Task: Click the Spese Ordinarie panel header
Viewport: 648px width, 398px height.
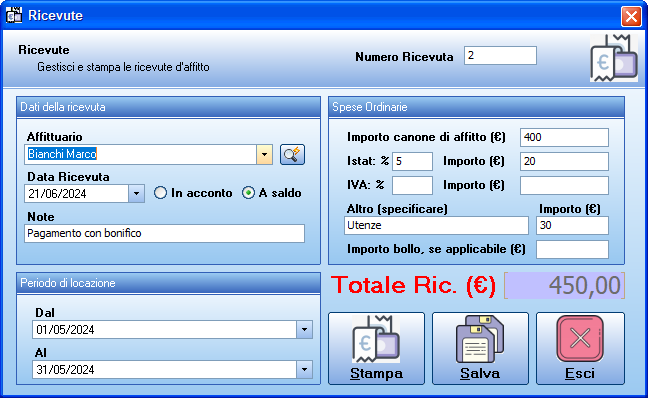Action: click(476, 107)
